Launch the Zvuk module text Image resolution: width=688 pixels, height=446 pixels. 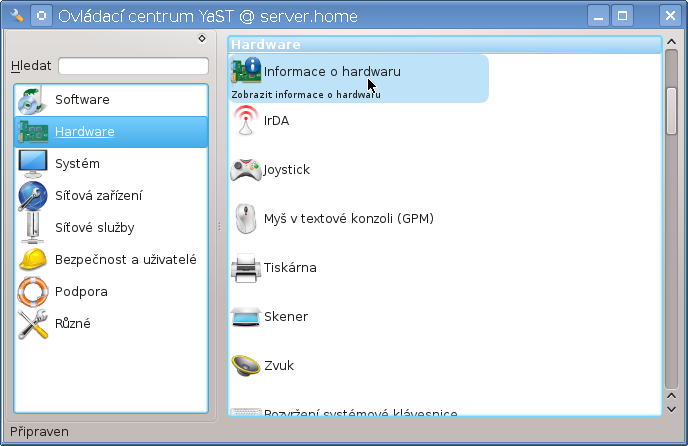pos(279,366)
